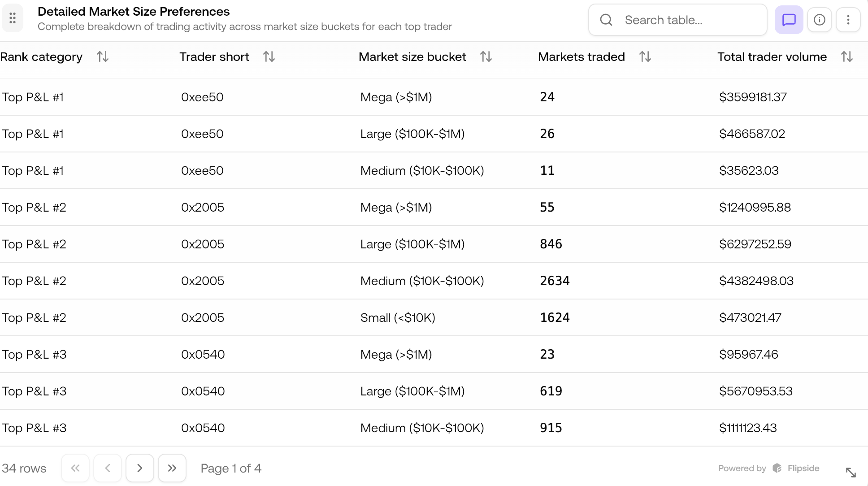Open the comment bubble panel
This screenshot has height=486, width=868.
click(x=789, y=20)
